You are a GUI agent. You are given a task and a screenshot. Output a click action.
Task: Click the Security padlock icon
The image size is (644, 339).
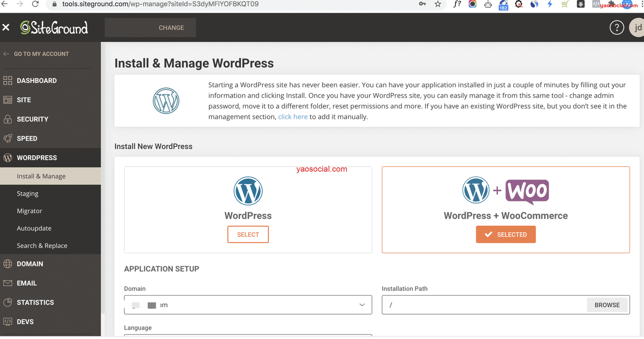(8, 119)
